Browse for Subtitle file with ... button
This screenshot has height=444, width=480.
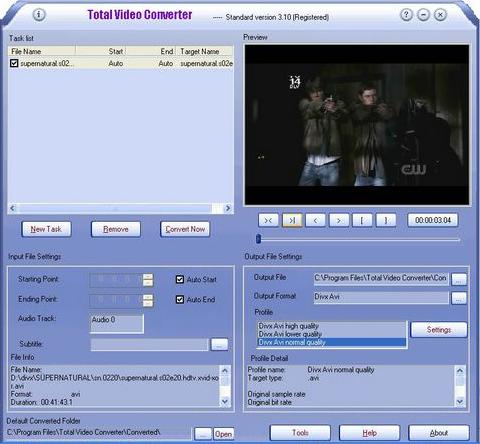[219, 345]
